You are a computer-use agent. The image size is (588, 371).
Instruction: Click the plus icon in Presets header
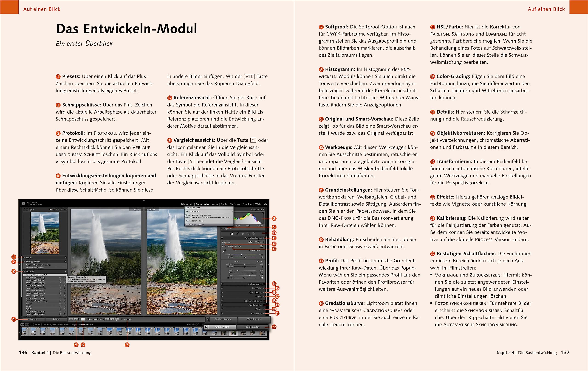coord(65,258)
